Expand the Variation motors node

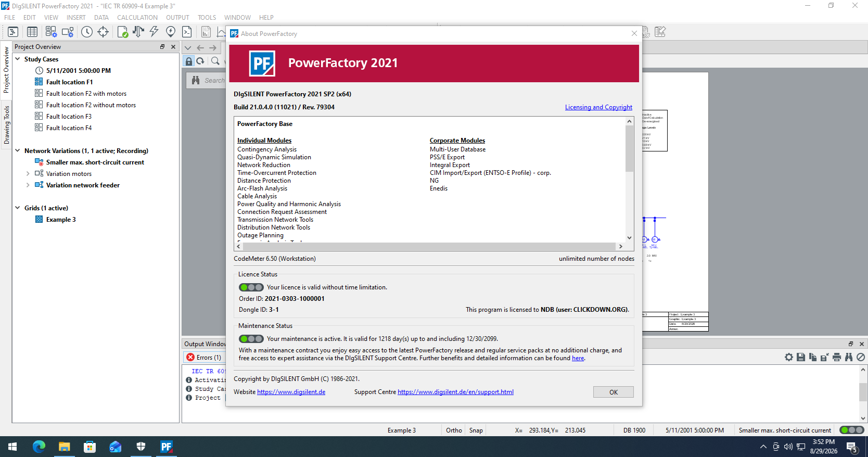(x=28, y=173)
